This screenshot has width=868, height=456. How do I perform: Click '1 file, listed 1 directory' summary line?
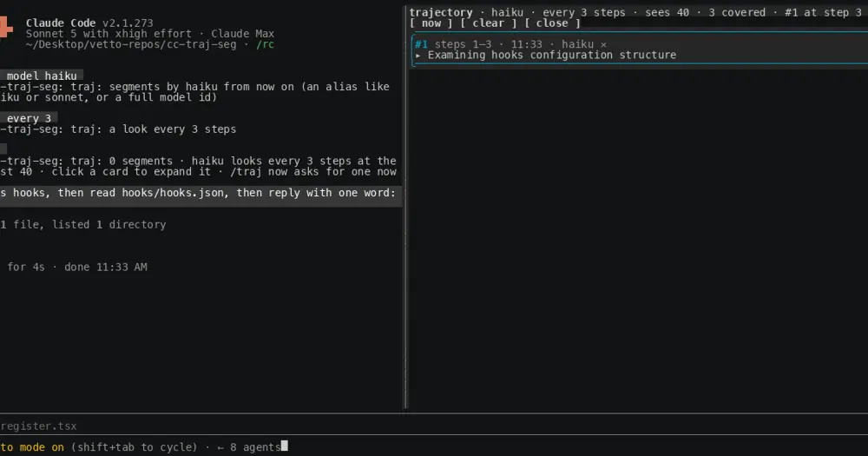click(x=83, y=224)
